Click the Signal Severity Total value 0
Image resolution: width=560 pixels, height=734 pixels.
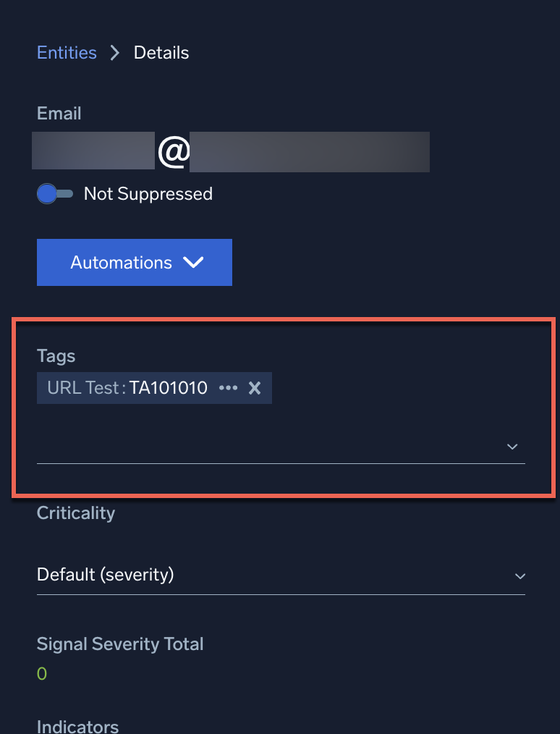pyautogui.click(x=42, y=674)
